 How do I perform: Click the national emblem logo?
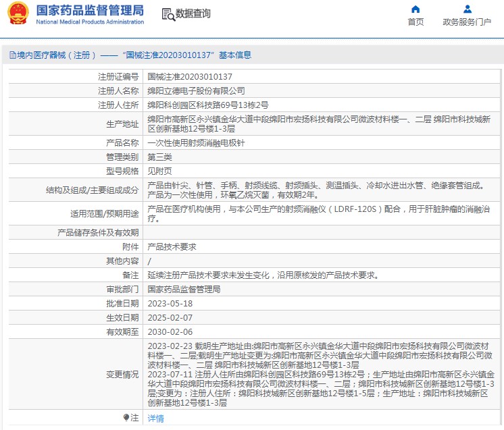tap(18, 14)
